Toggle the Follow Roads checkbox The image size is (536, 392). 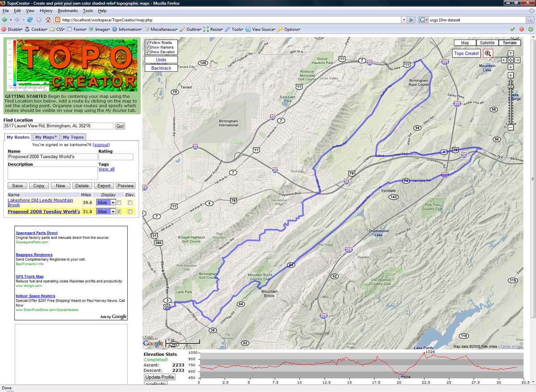[x=147, y=42]
